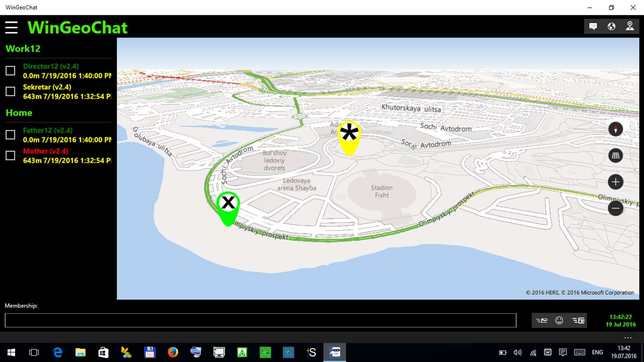Viewport: 644px width, 362px height.
Task: Click the Sekretar (v2.4) contact name
Action: pos(47,87)
